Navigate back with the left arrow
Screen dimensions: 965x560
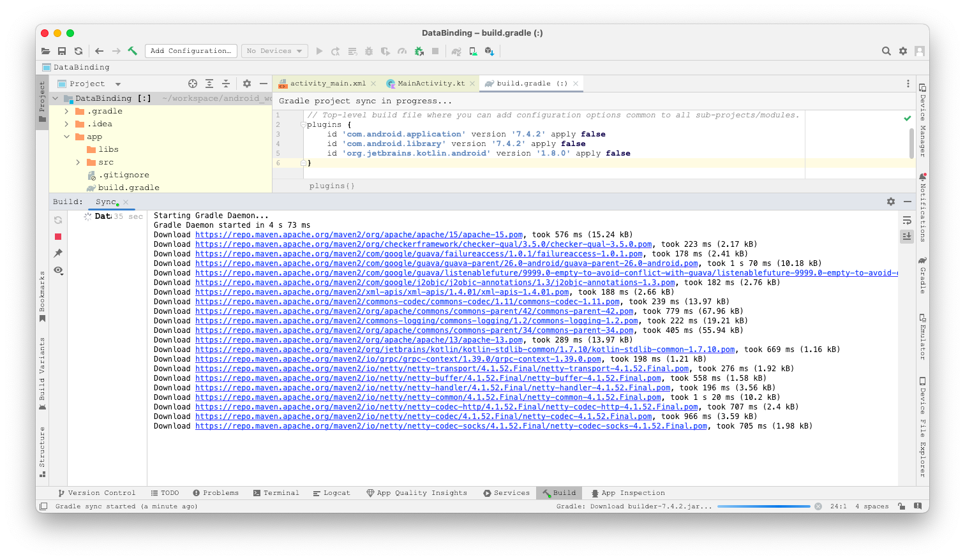99,51
